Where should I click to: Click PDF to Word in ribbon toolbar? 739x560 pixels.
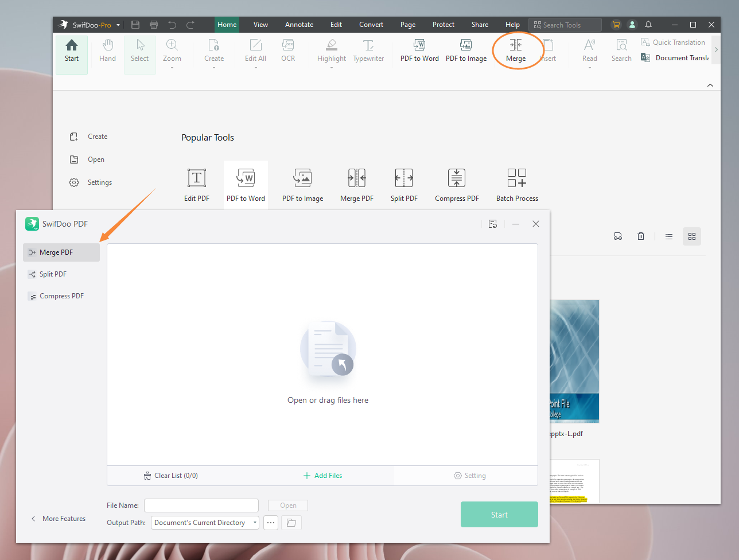coord(419,50)
